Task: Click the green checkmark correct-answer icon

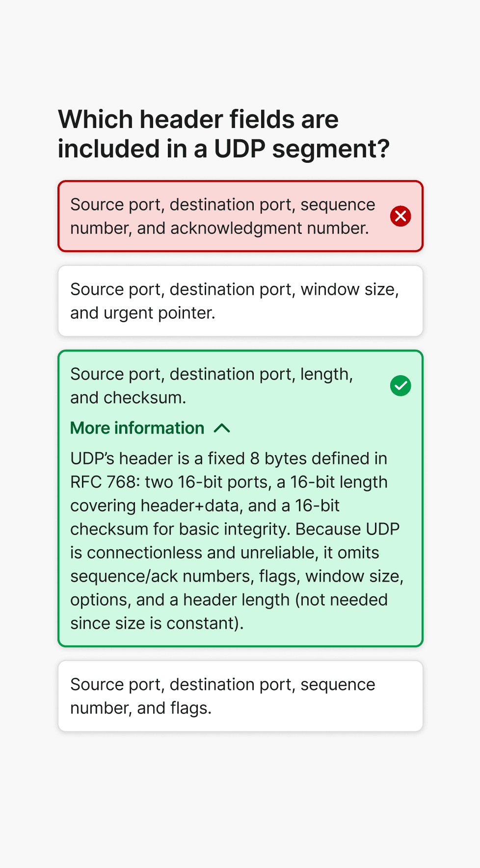Action: (x=400, y=386)
